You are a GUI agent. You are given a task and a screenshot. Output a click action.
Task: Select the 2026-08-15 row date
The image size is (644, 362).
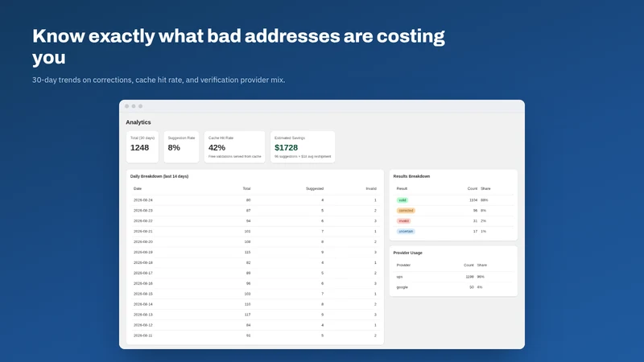pos(143,294)
